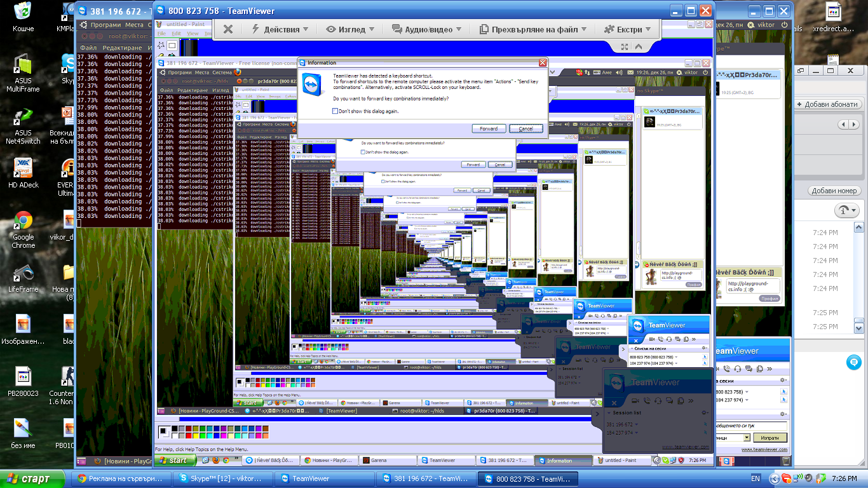Click chat icon in largest dark TeamViewer panel

click(x=669, y=401)
